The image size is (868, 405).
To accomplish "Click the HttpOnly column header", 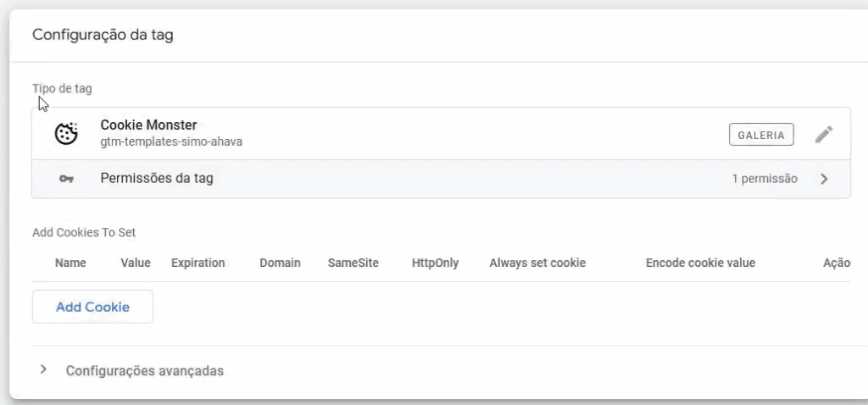I will tap(435, 263).
